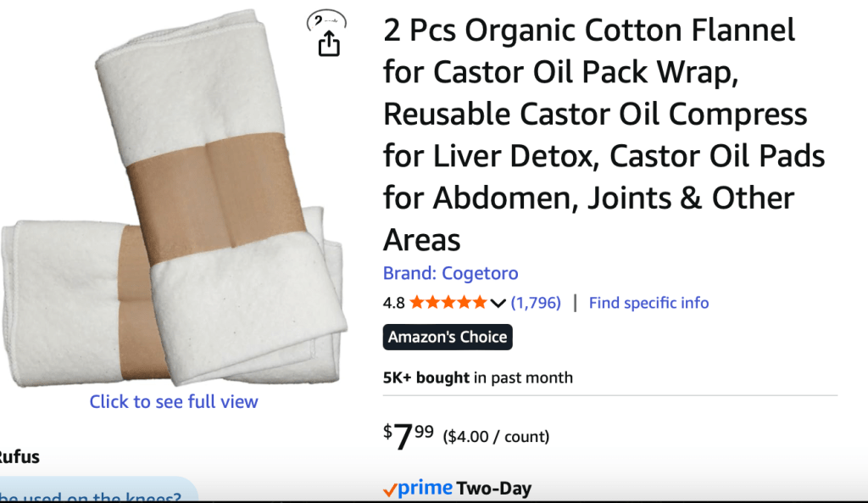Select the Rufus suggestion about knees

[x=93, y=496]
